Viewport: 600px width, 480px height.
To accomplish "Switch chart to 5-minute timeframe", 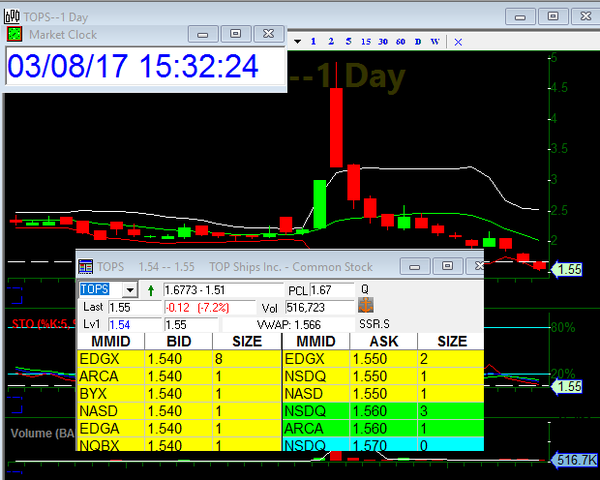I will tap(347, 41).
